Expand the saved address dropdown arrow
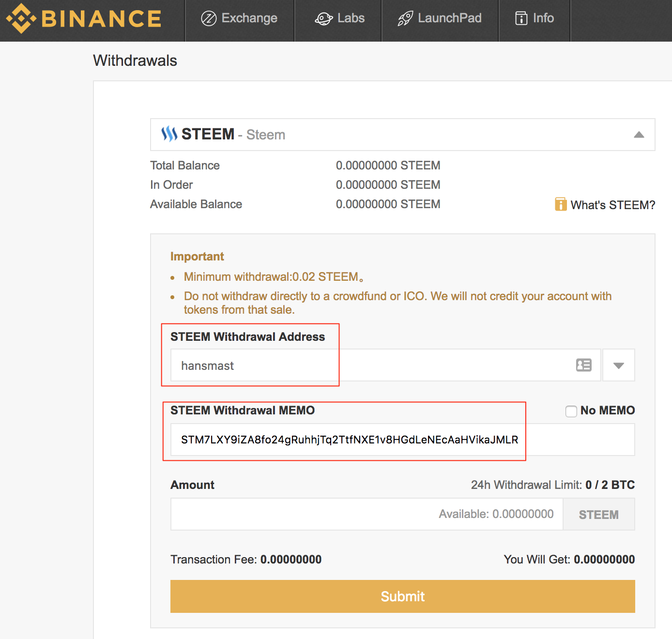Screen dimensions: 672x639 tap(619, 365)
